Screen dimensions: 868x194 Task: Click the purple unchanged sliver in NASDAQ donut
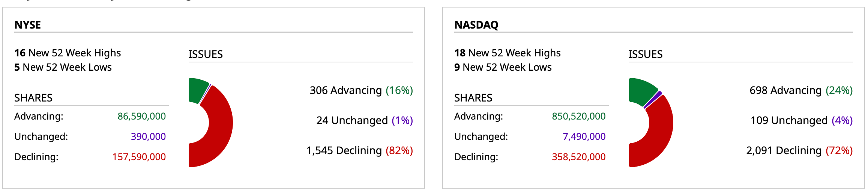(x=654, y=99)
